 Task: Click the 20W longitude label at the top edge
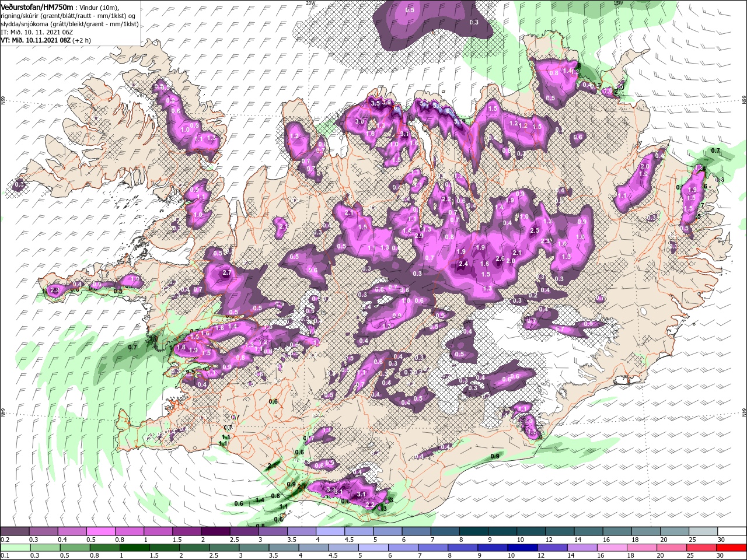tap(310, 2)
